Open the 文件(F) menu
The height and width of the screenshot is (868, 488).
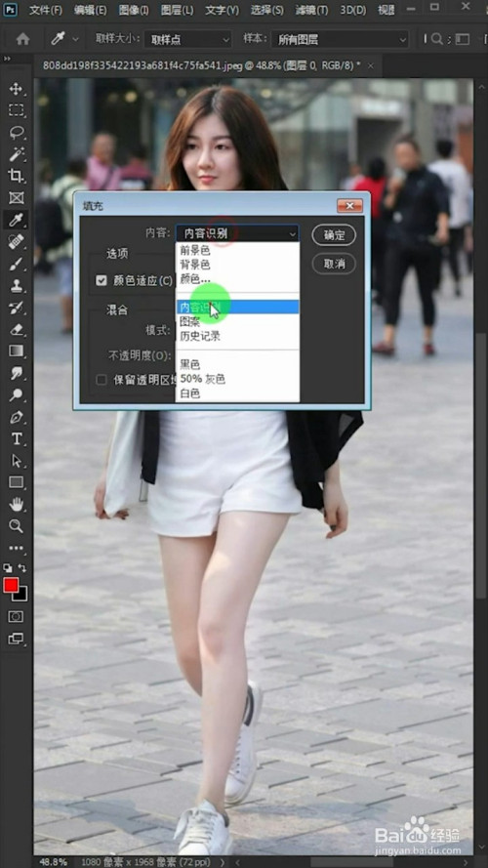coord(45,10)
